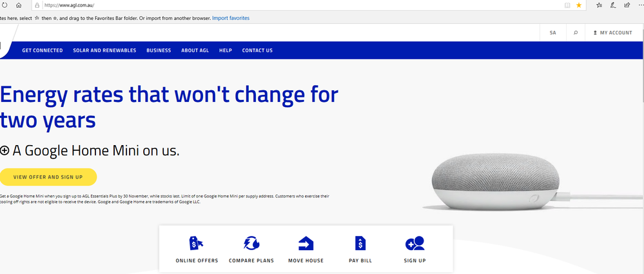Click the Online Offers price tag icon
This screenshot has width=644, height=274.
point(197,244)
